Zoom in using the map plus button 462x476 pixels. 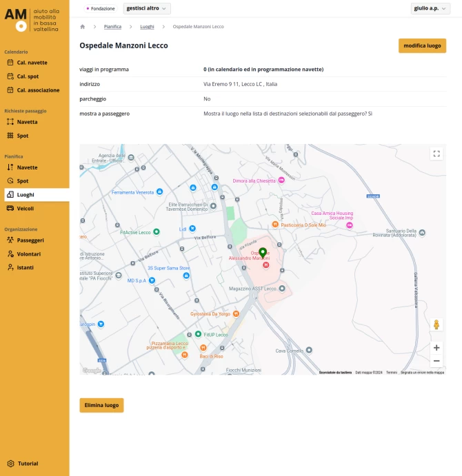click(436, 348)
